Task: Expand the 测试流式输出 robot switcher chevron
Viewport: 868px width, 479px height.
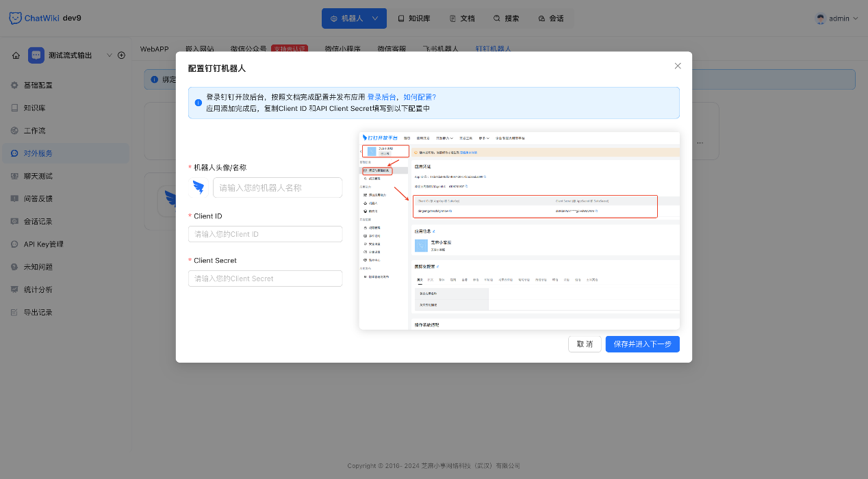Action: point(110,55)
